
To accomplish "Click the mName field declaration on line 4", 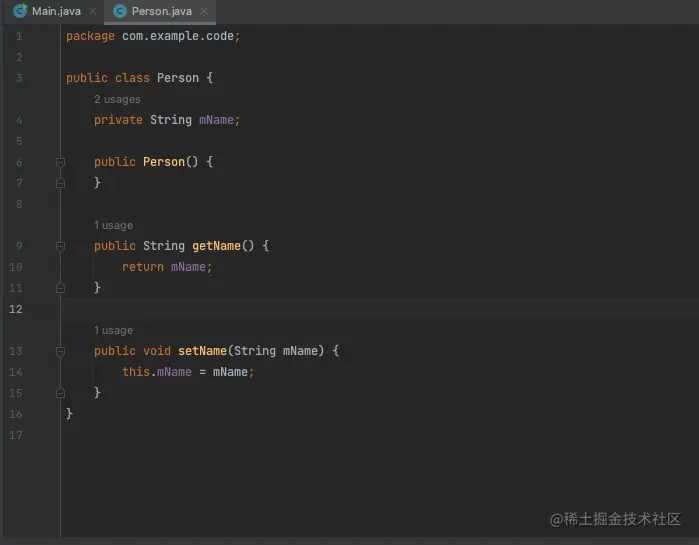I will click(x=216, y=120).
